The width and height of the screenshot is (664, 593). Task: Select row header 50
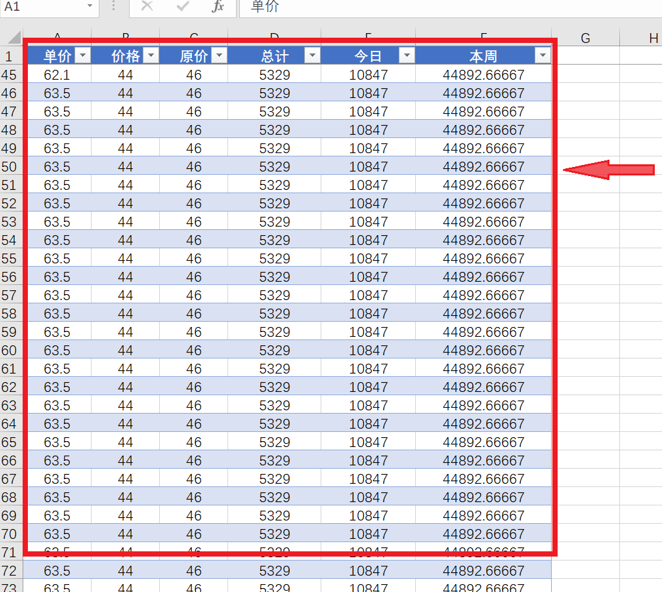11,166
